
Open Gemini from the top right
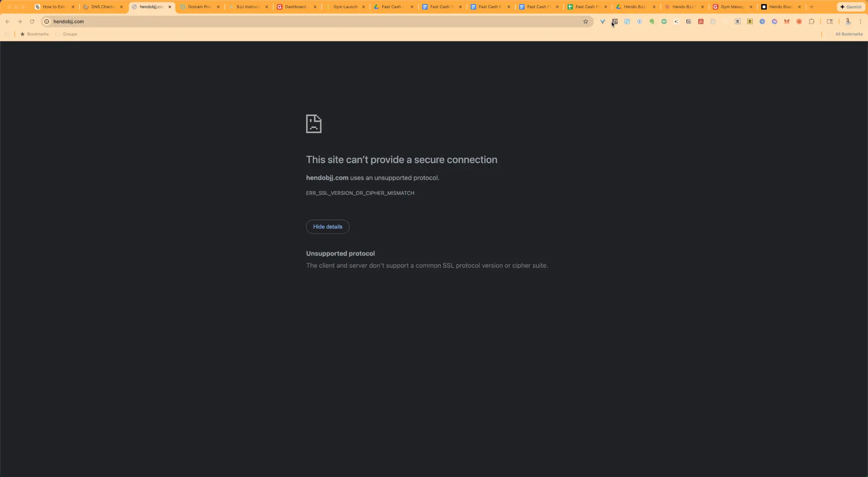pyautogui.click(x=851, y=7)
